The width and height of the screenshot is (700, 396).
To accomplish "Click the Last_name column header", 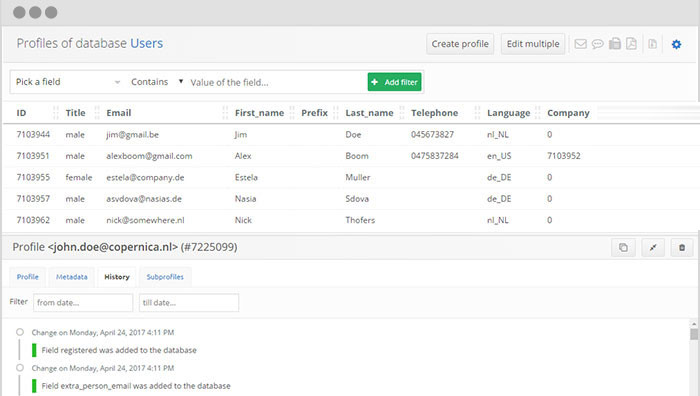I will click(x=369, y=113).
